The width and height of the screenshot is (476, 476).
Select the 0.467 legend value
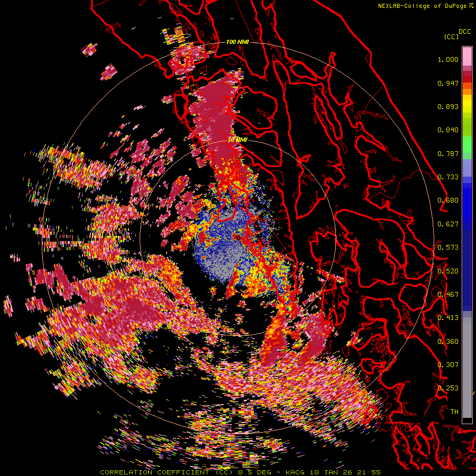[448, 295]
